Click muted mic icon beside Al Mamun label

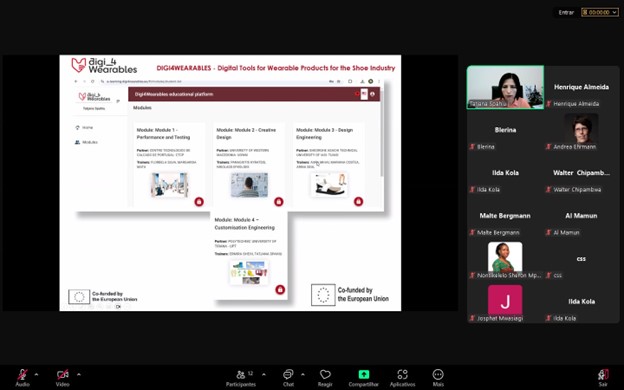549,233
